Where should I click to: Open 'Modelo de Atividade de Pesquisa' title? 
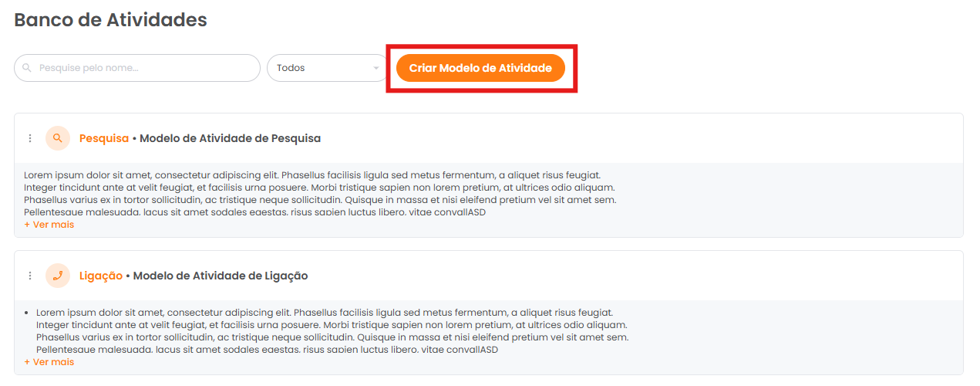coord(231,138)
